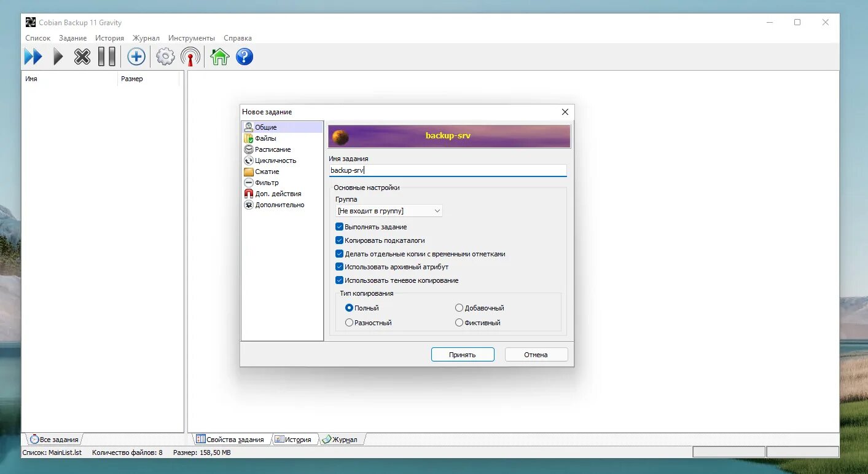Close the Новое задание dialog

tap(565, 112)
